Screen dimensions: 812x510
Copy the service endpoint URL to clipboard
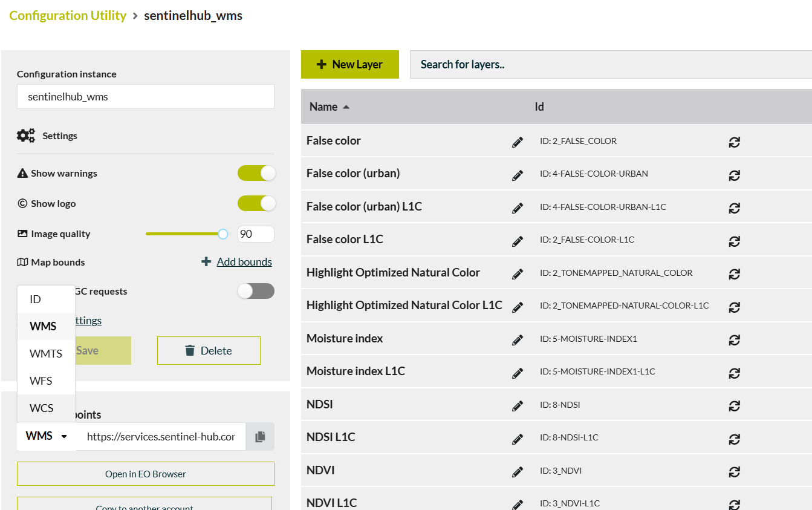tap(260, 436)
